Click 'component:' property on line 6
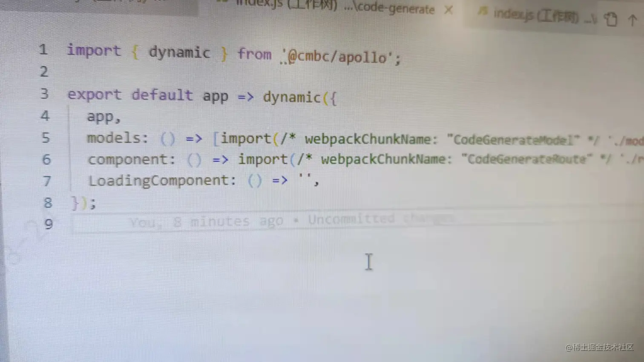 pyautogui.click(x=131, y=159)
